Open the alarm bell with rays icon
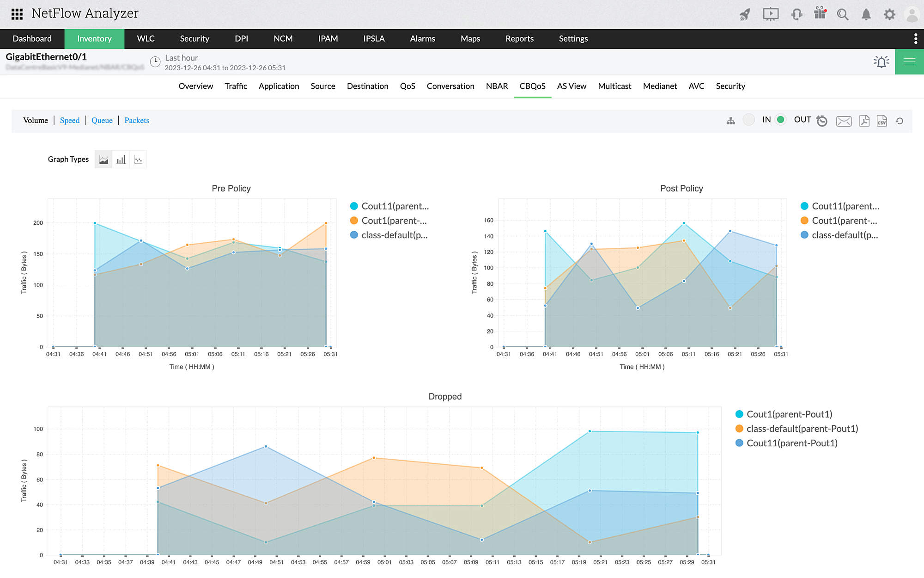The width and height of the screenshot is (924, 578). [x=881, y=61]
